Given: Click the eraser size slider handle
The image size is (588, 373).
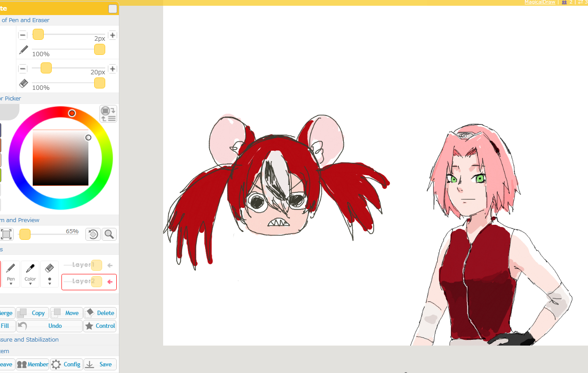Looking at the screenshot, I should click(x=46, y=68).
